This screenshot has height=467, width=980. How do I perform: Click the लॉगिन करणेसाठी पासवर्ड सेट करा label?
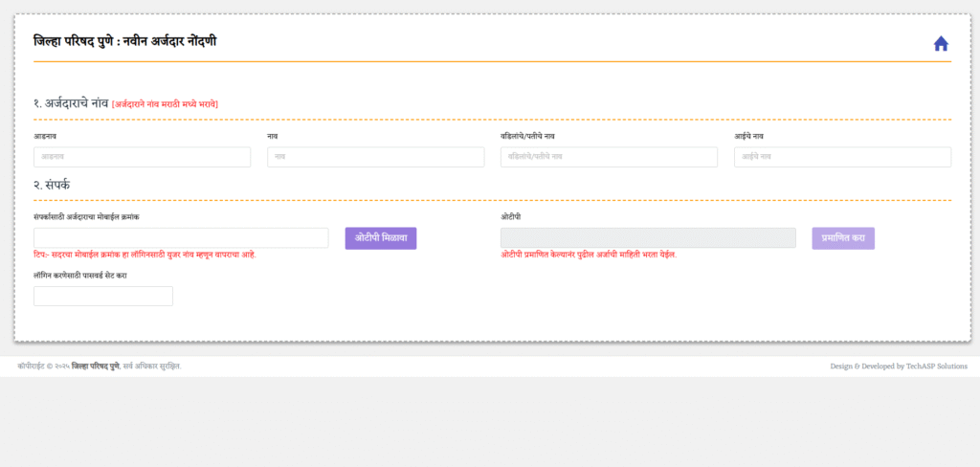click(80, 276)
